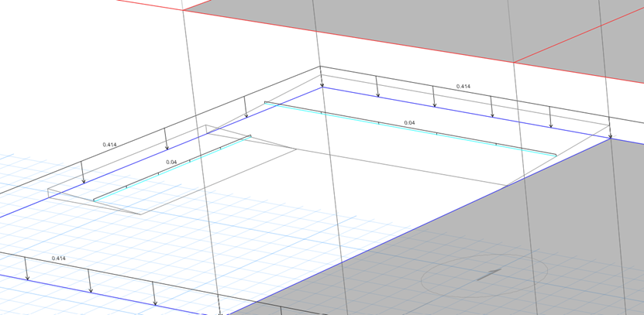Click the blue beam at bottom left corner

tap(93, 293)
